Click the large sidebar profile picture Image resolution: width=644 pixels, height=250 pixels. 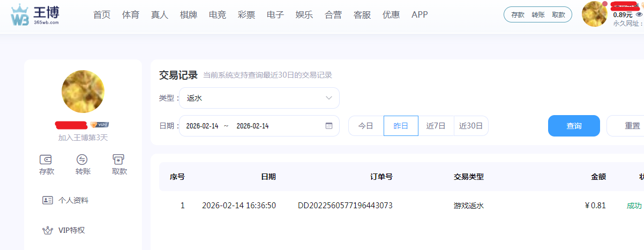(x=83, y=91)
